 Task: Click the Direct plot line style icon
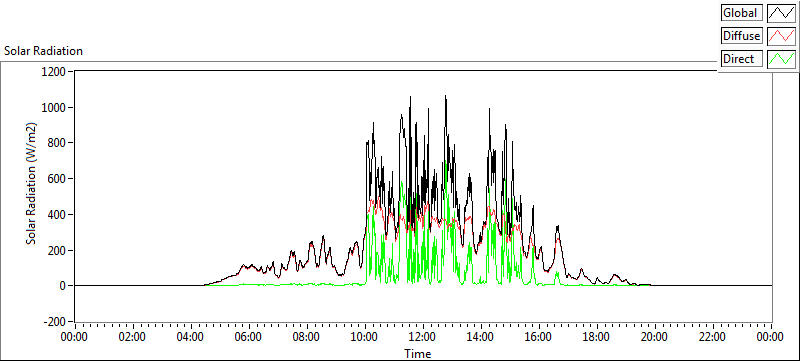pyautogui.click(x=781, y=59)
